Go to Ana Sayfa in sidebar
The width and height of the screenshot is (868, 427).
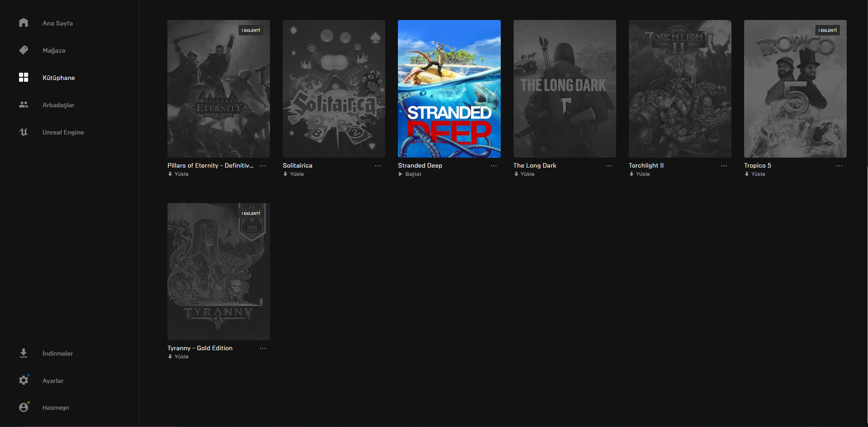point(58,23)
